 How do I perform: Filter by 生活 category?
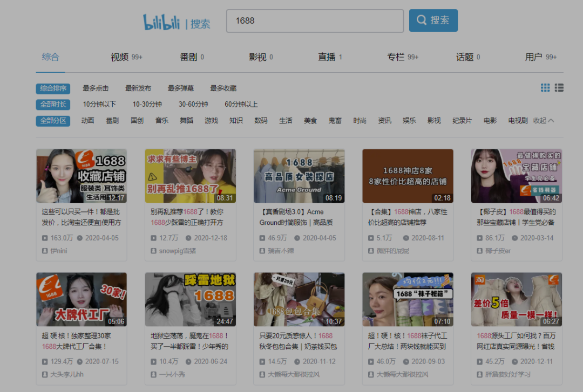(286, 121)
